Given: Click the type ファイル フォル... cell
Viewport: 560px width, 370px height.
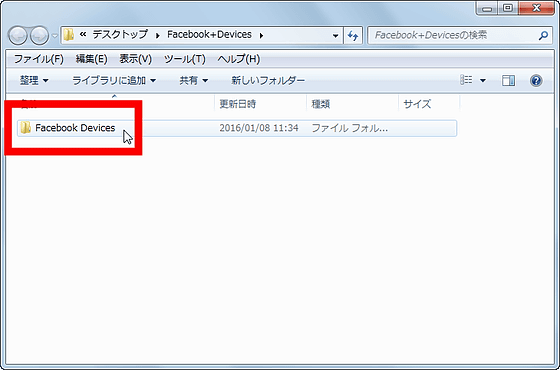Looking at the screenshot, I should [x=350, y=128].
